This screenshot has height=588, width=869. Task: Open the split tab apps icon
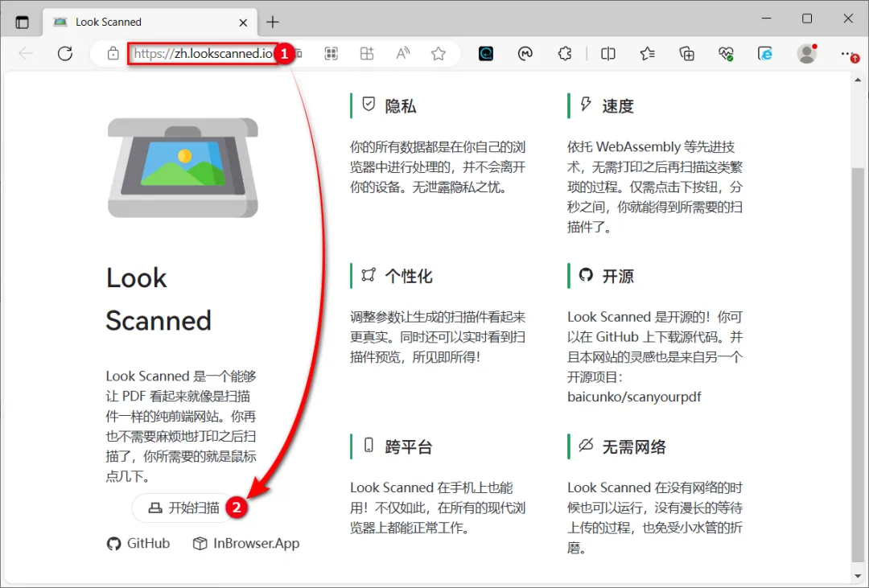(x=367, y=54)
